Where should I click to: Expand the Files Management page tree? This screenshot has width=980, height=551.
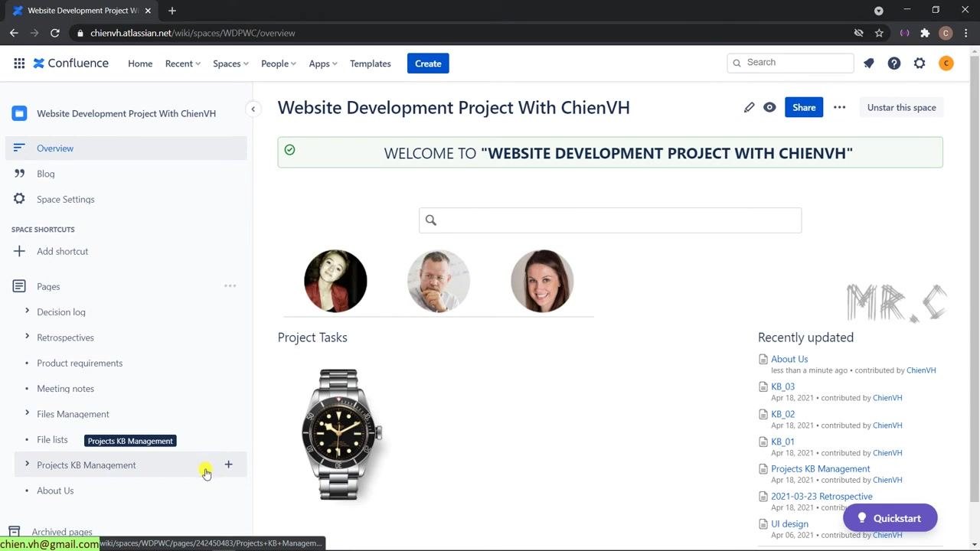(27, 413)
